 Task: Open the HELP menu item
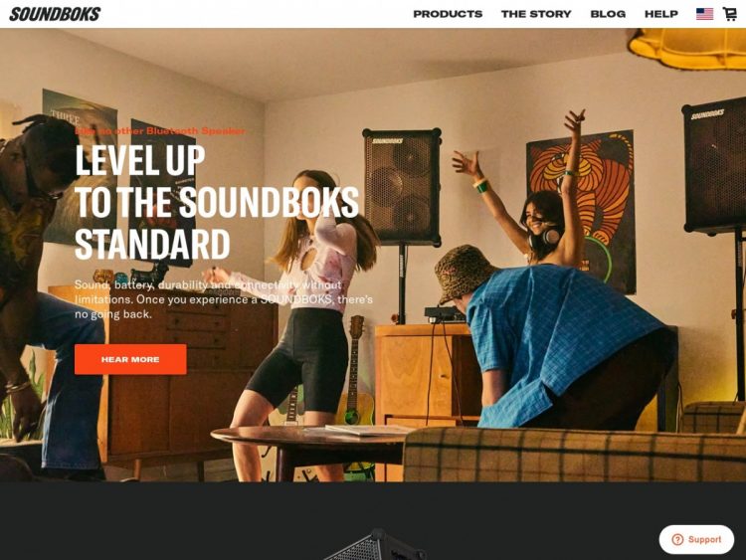(661, 14)
